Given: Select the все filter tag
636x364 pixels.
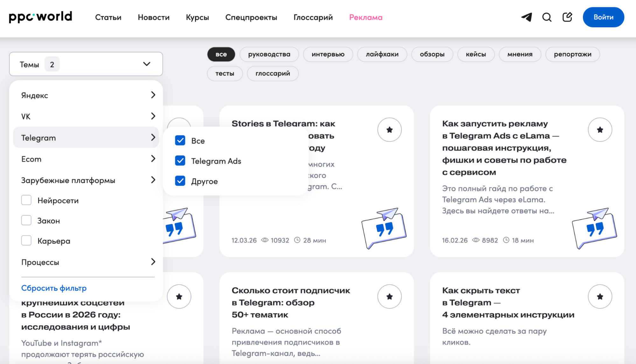Looking at the screenshot, I should click(x=221, y=54).
